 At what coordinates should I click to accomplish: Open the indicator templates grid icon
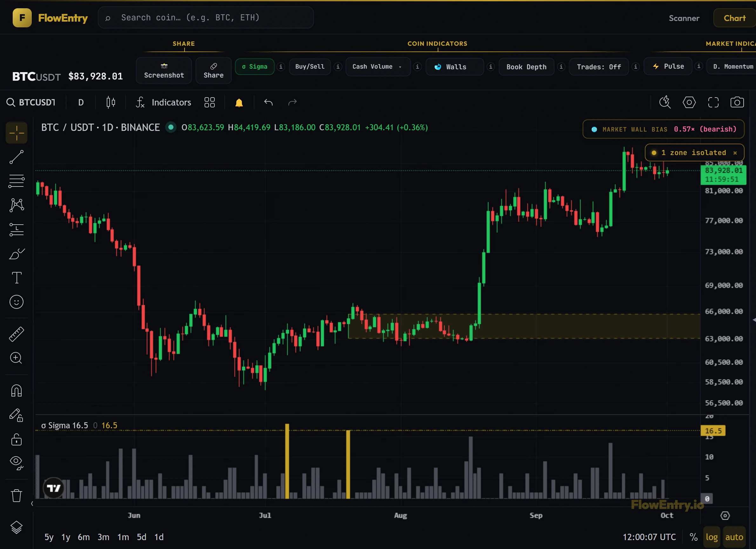(210, 102)
